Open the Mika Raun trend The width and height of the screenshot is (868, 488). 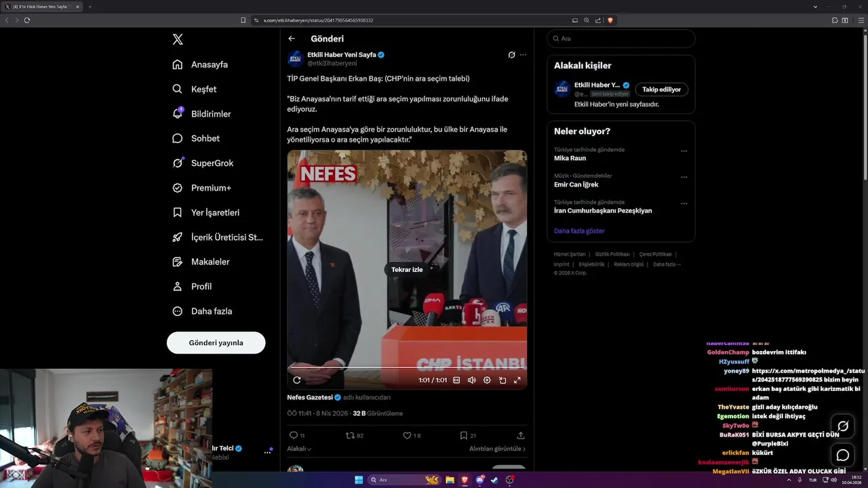pyautogui.click(x=570, y=158)
